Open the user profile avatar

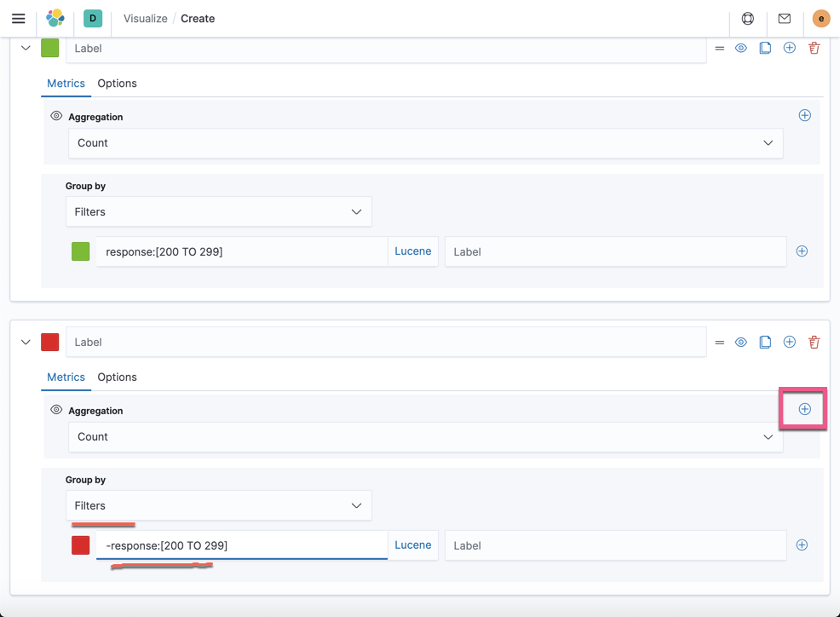coord(820,18)
